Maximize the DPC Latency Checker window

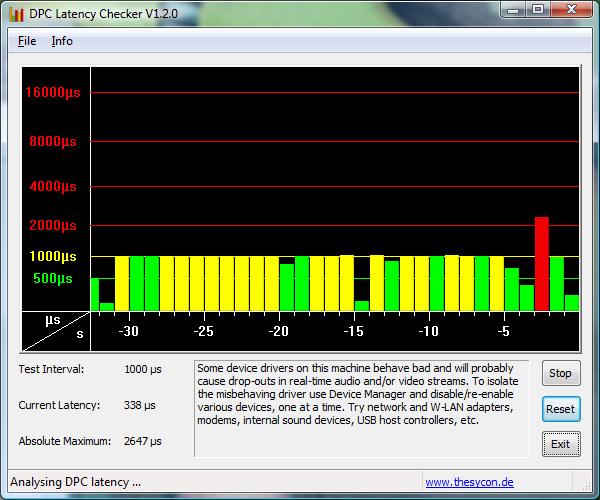click(538, 12)
